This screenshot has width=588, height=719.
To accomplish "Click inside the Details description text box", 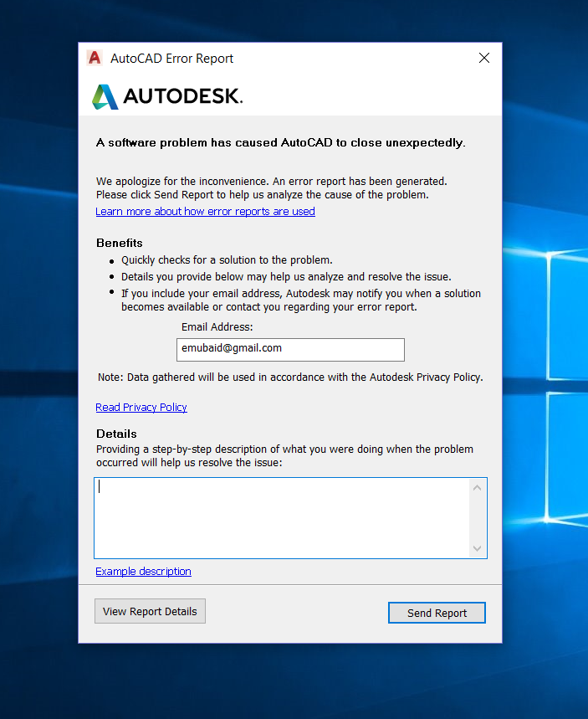I will click(282, 518).
